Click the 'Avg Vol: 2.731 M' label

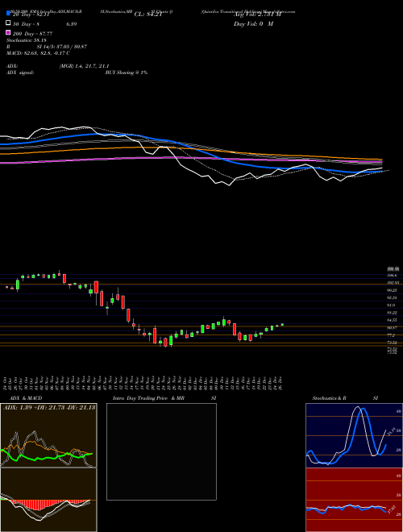coord(257,15)
